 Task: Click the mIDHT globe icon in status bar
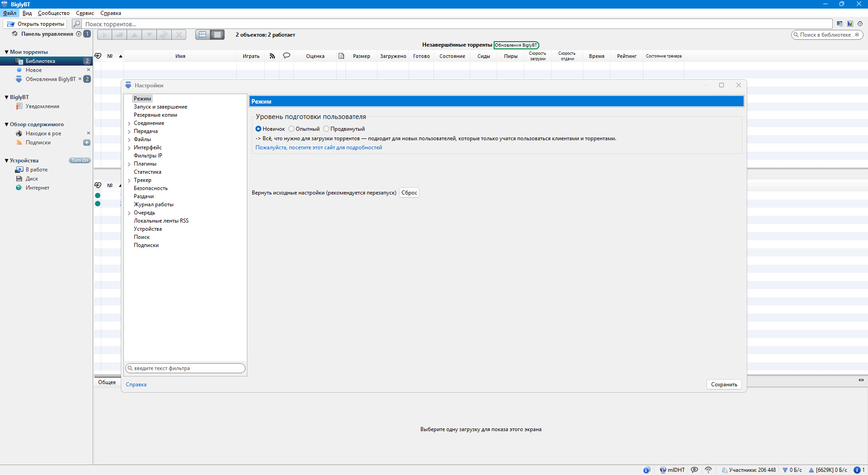coord(663,470)
